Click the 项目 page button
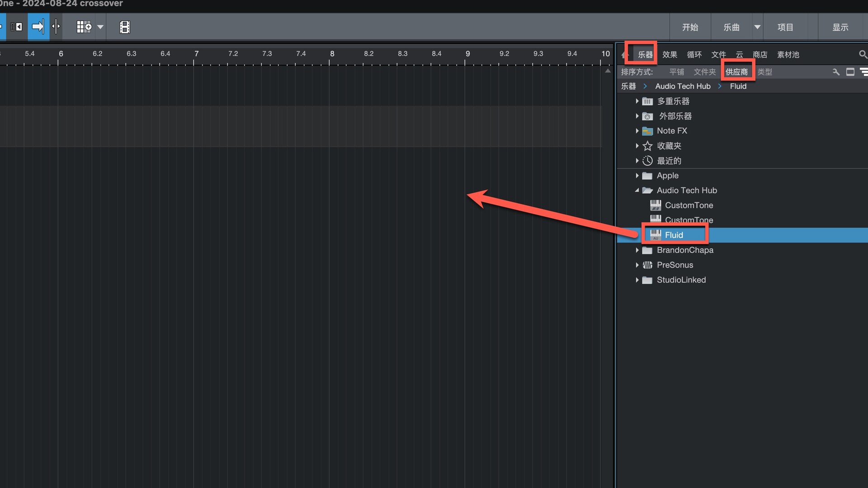868x488 pixels. click(x=785, y=27)
